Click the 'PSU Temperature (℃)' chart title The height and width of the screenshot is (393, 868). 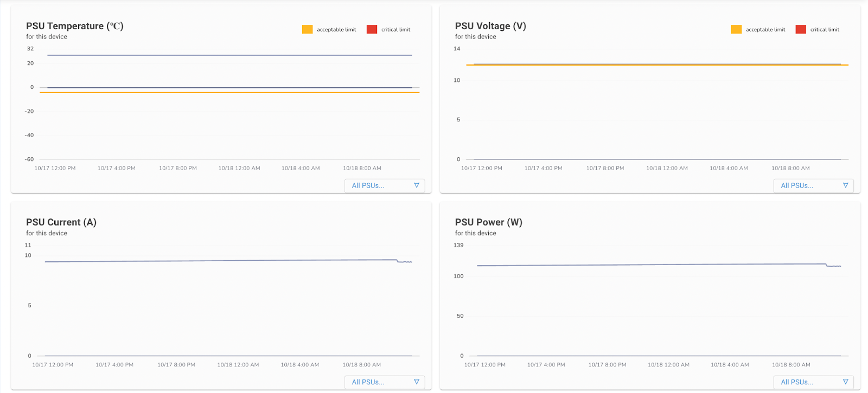coord(75,26)
